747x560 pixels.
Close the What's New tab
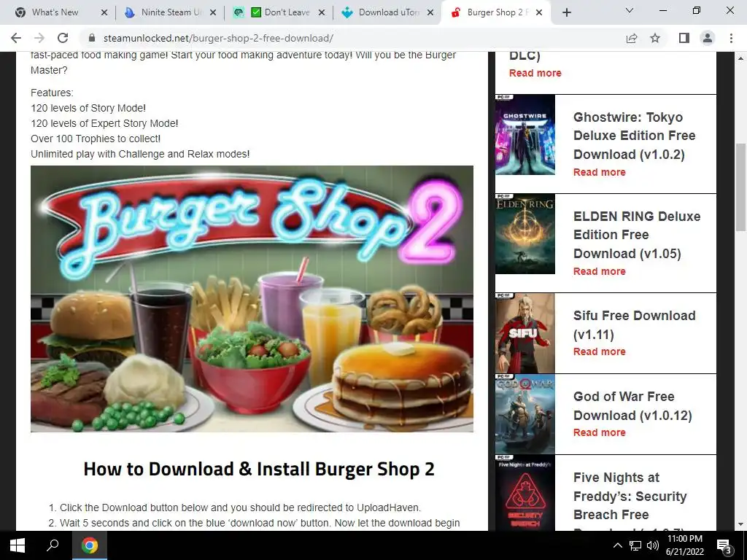(x=104, y=13)
